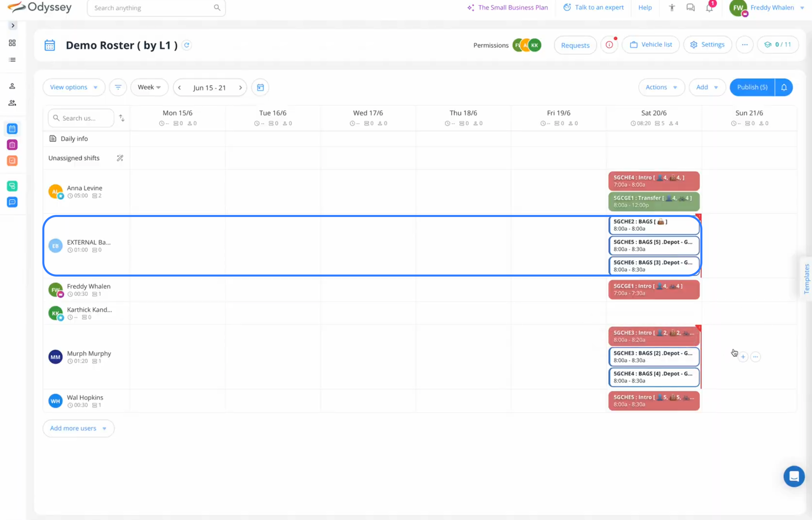Screen dimensions: 812x520
Task: Click the roster refresh icon beside title
Action: point(186,45)
